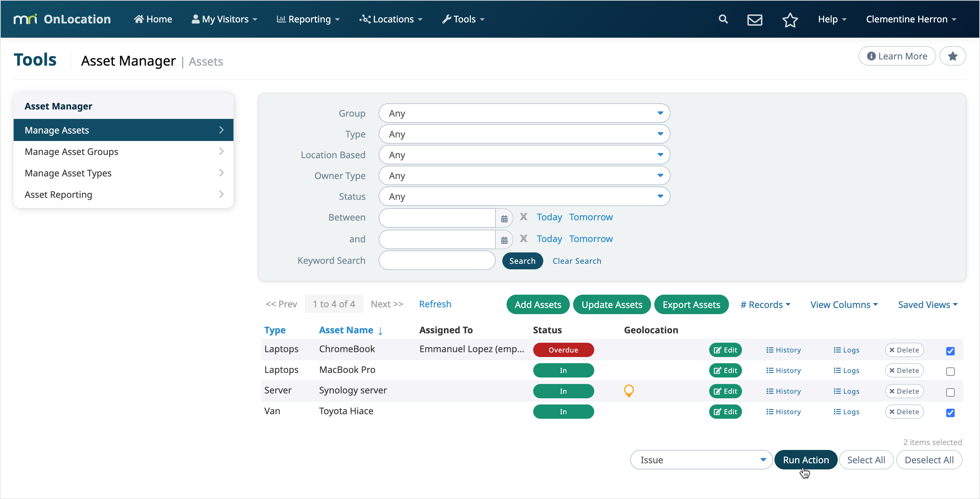Viewport: 980px width, 499px height.
Task: Open Logs for Toyota Hiace
Action: coord(846,412)
